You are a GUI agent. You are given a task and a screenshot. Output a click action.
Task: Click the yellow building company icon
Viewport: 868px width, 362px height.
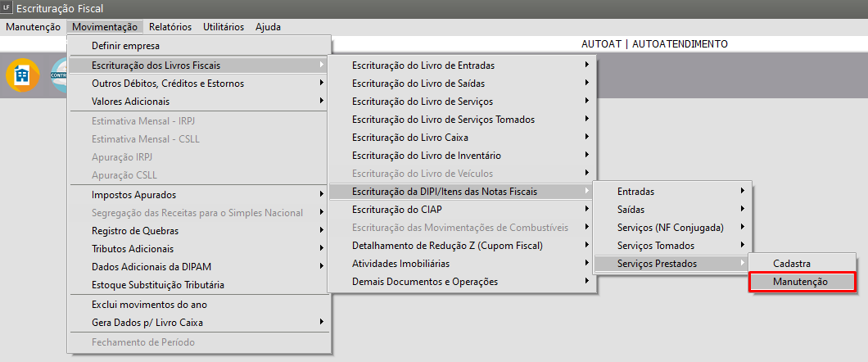[22, 75]
